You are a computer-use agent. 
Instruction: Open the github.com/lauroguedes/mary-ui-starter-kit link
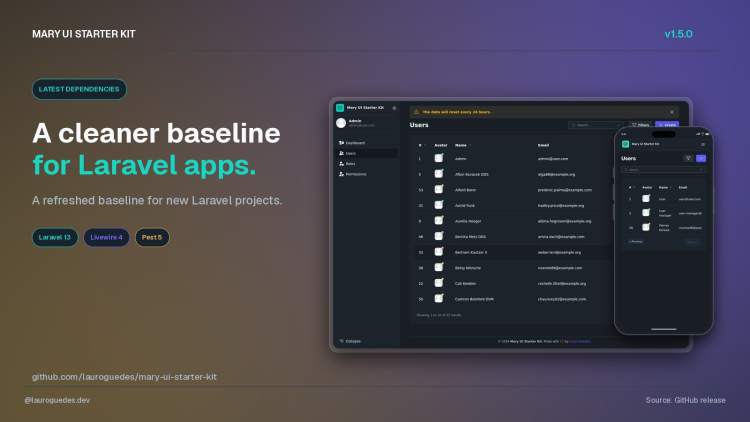[x=124, y=377]
